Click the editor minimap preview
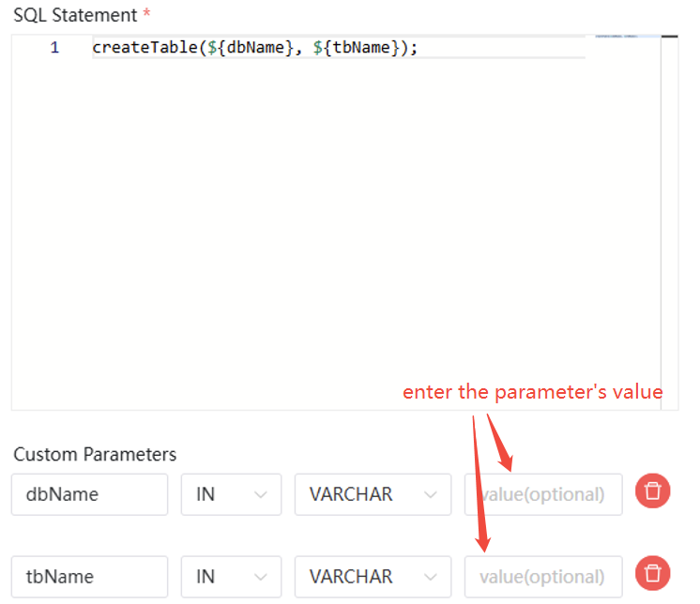 616,37
